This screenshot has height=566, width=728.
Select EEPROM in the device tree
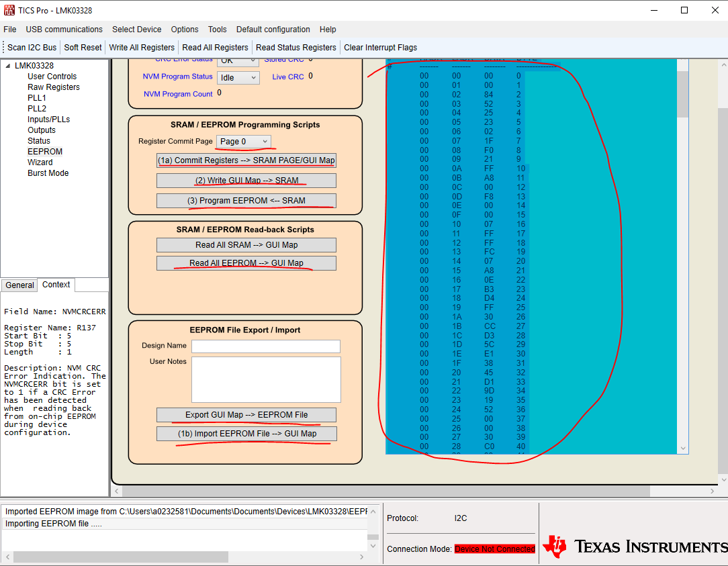coord(44,151)
